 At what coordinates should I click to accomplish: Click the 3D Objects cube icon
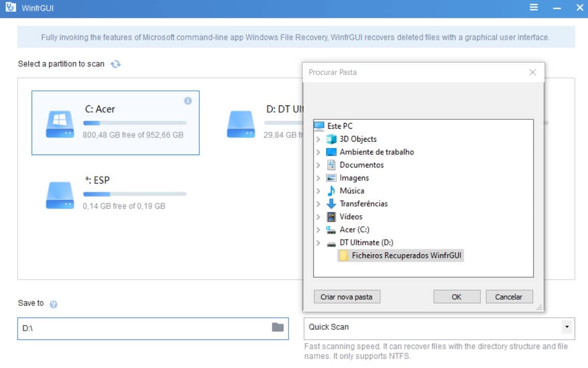(331, 139)
